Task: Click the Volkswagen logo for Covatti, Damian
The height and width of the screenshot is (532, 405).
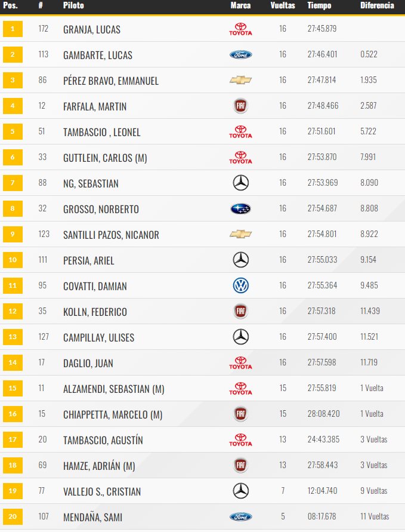Action: pos(240,285)
